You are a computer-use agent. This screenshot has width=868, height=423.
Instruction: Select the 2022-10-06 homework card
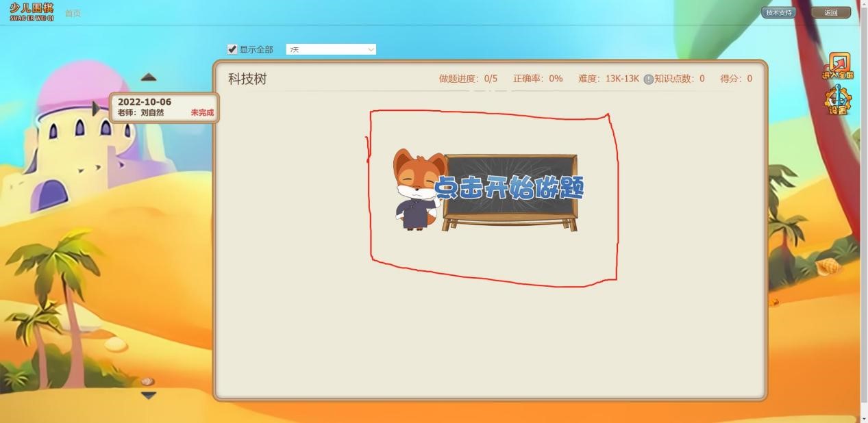pyautogui.click(x=164, y=107)
